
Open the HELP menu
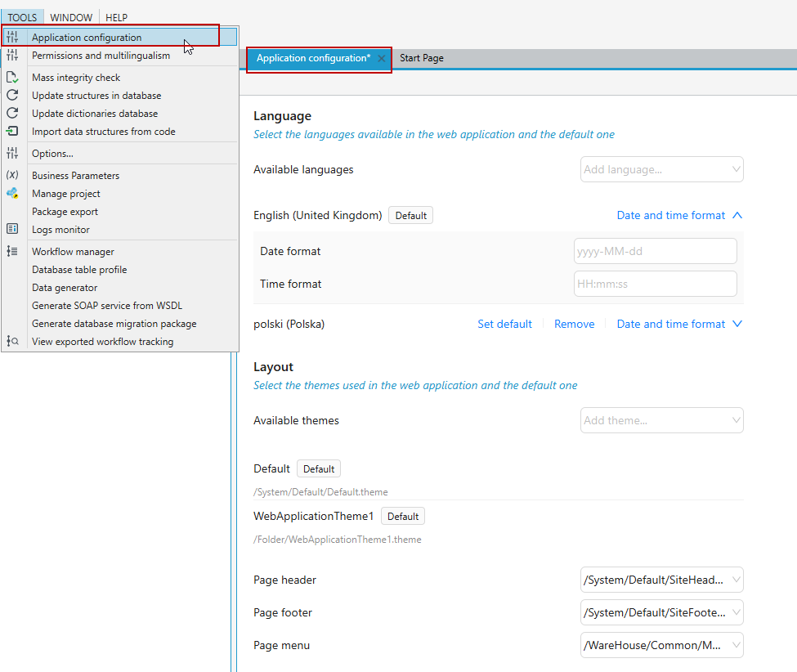[116, 17]
